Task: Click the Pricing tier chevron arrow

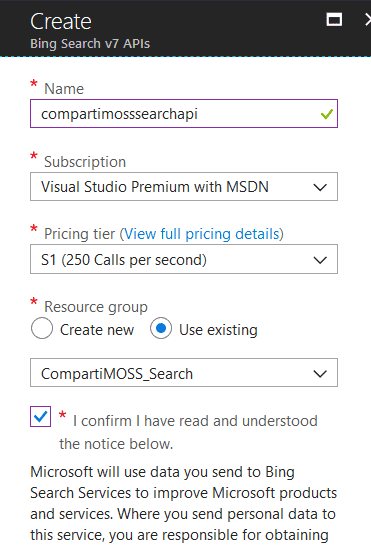Action: [x=320, y=260]
